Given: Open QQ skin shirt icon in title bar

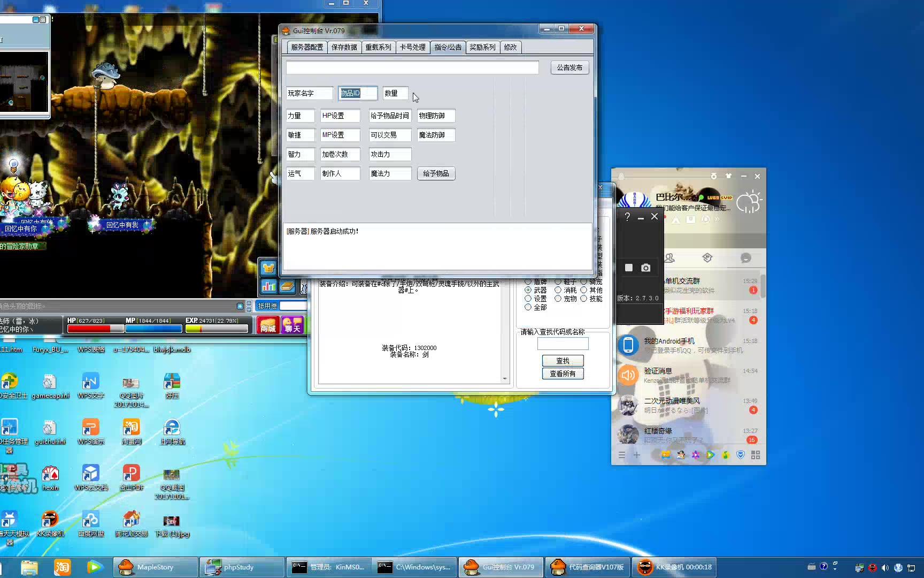Looking at the screenshot, I should tap(728, 176).
